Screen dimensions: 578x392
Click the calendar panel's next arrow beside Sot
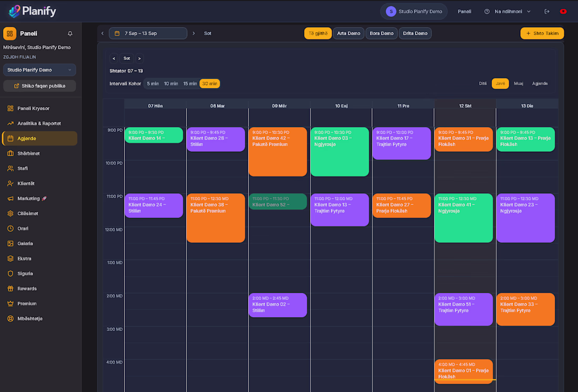pos(139,58)
